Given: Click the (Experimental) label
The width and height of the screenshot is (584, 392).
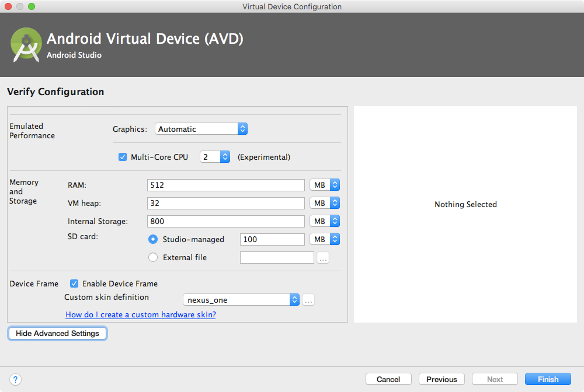Looking at the screenshot, I should click(x=264, y=157).
